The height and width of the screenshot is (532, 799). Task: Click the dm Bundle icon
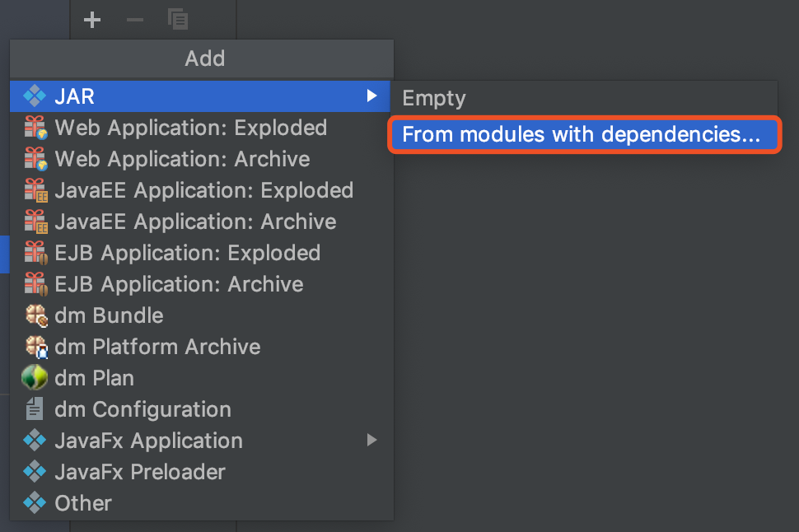point(35,315)
